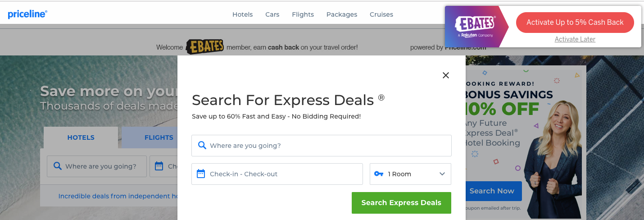Open the Check-in - Check-out date picker
Image resolution: width=644 pixels, height=220 pixels.
(277, 174)
